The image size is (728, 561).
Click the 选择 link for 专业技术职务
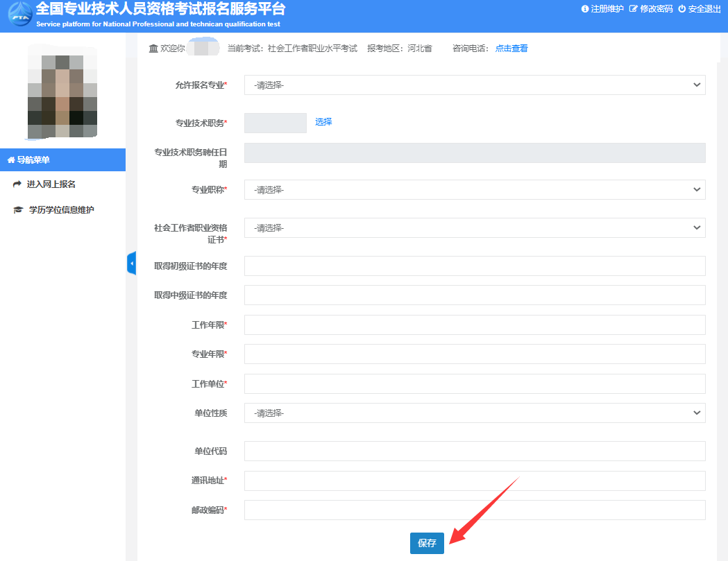322,121
